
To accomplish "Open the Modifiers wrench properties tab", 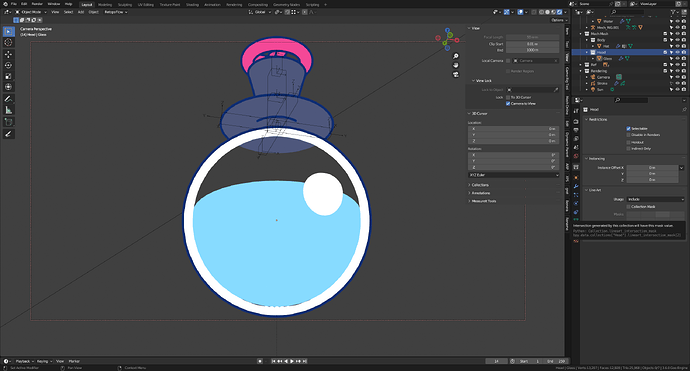I will 576,186.
